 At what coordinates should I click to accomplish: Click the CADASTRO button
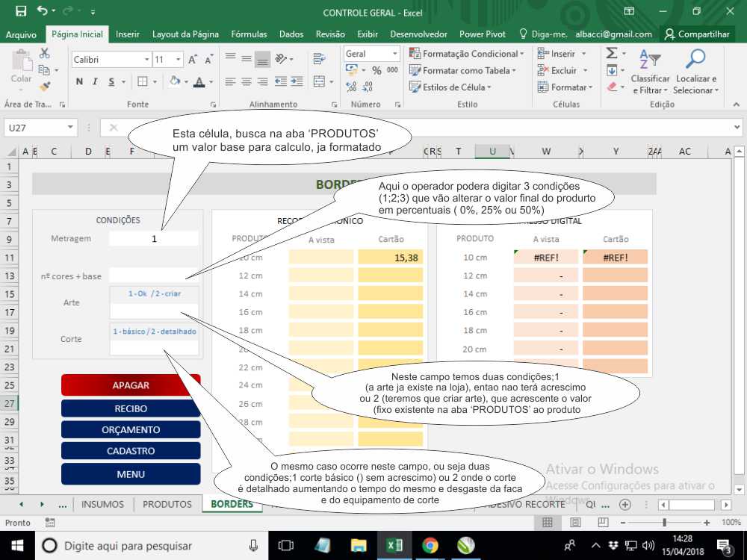tap(131, 450)
